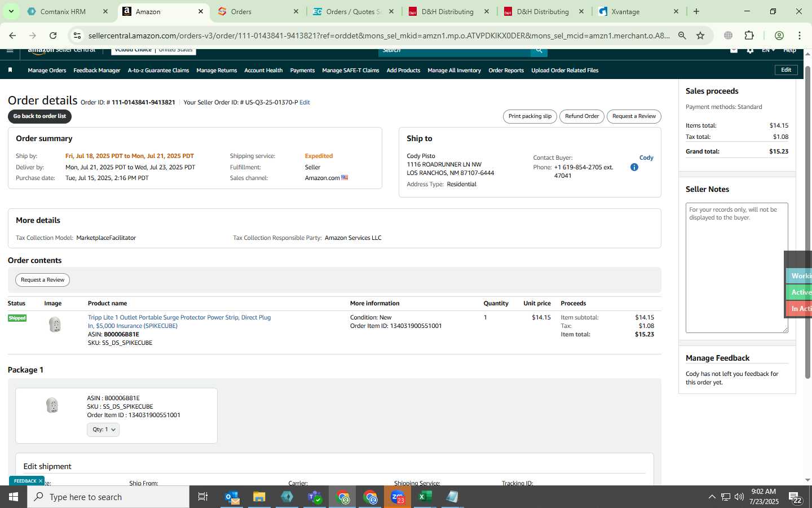The width and height of the screenshot is (812, 508).
Task: Click the Chrome address bar URL
Action: pos(379,36)
